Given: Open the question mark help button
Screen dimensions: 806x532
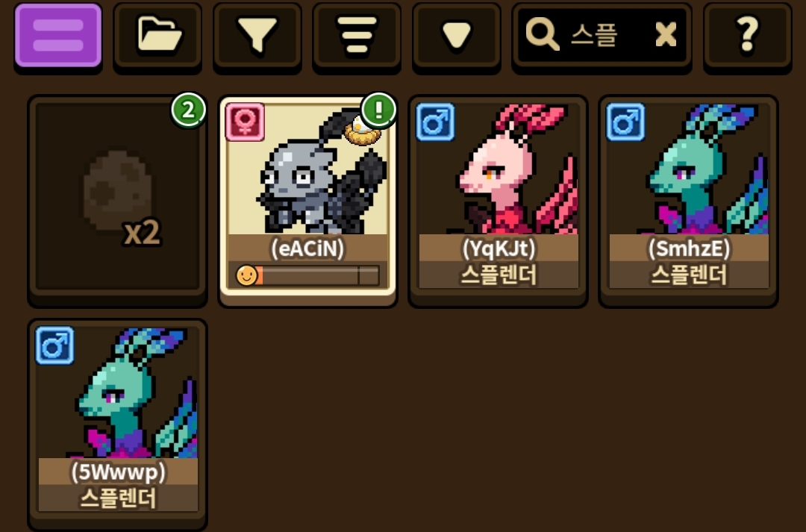Looking at the screenshot, I should (747, 36).
